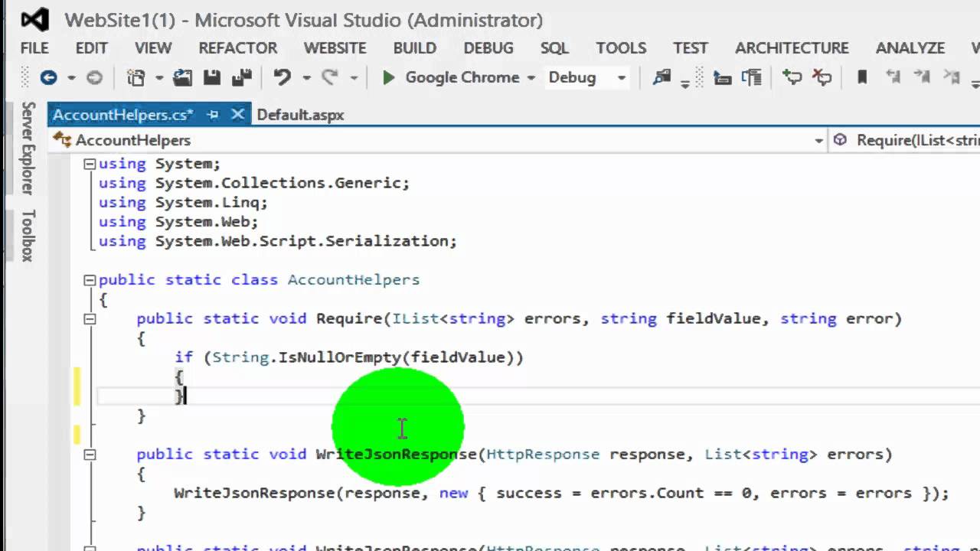
Task: Open the EDIT menu
Action: [x=91, y=48]
